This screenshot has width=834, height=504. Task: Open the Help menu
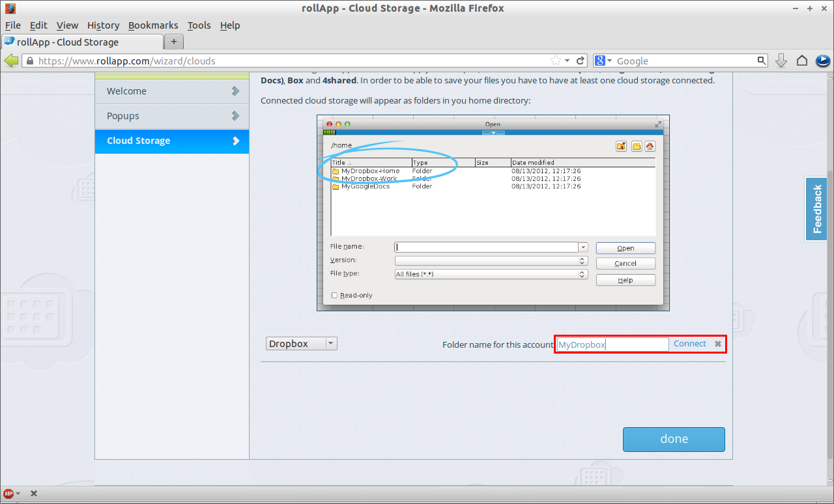pyautogui.click(x=230, y=25)
